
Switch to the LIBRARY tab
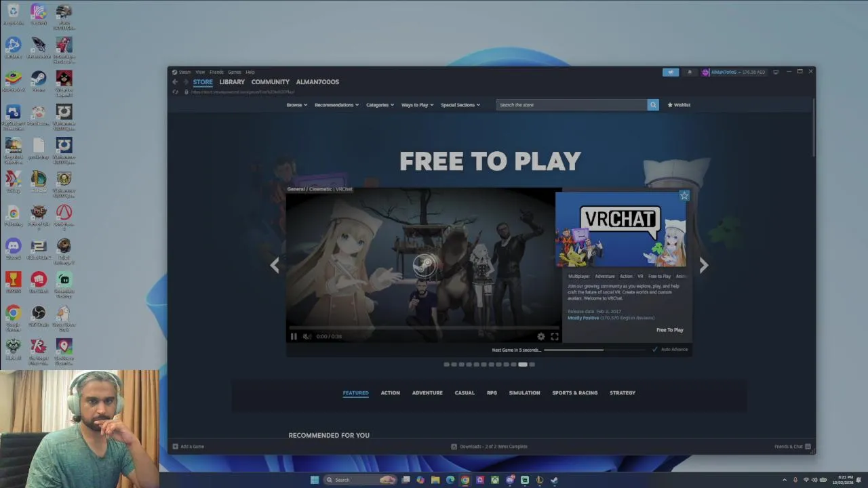coord(232,82)
